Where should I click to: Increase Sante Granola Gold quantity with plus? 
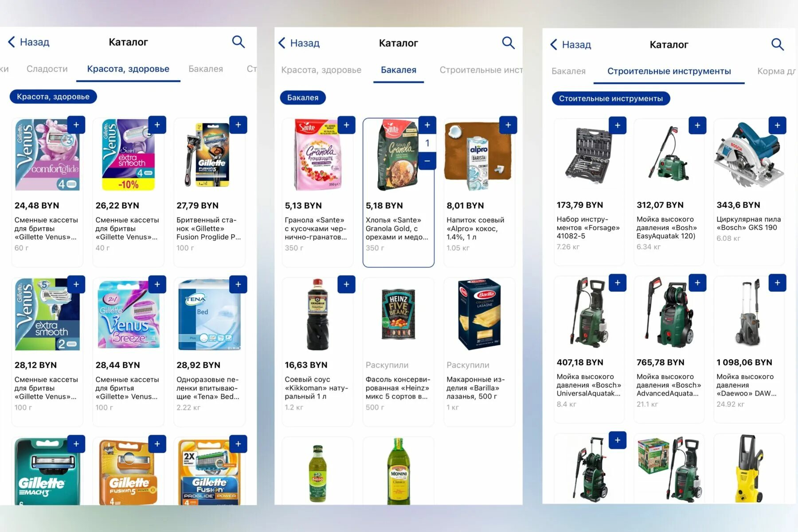click(x=427, y=125)
